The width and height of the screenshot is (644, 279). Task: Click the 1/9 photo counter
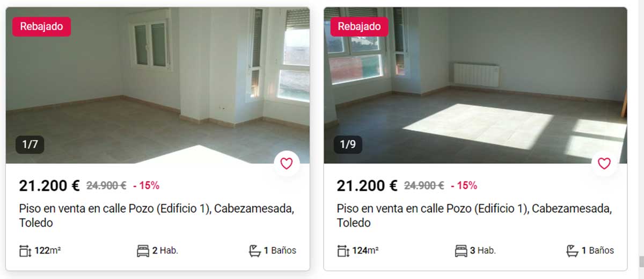(348, 145)
